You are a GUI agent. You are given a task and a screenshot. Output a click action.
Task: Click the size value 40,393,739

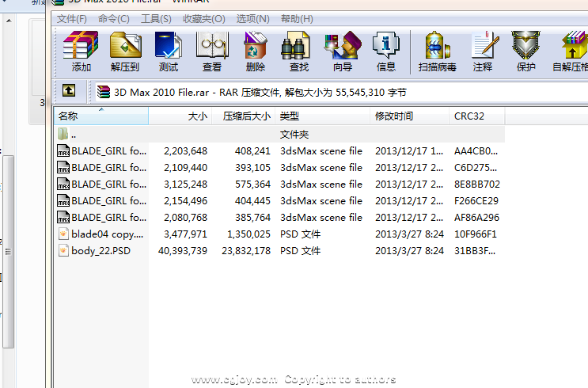click(x=183, y=251)
